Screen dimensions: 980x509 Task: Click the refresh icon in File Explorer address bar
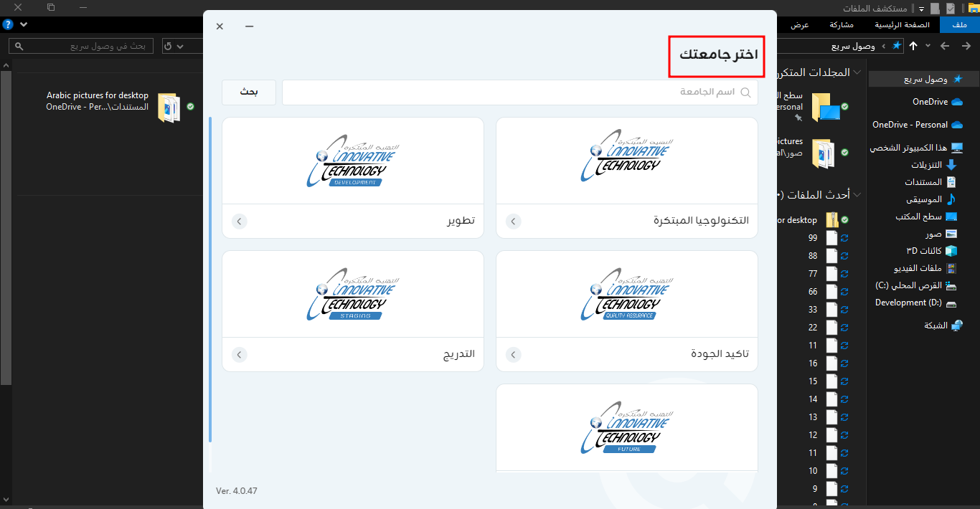click(168, 47)
